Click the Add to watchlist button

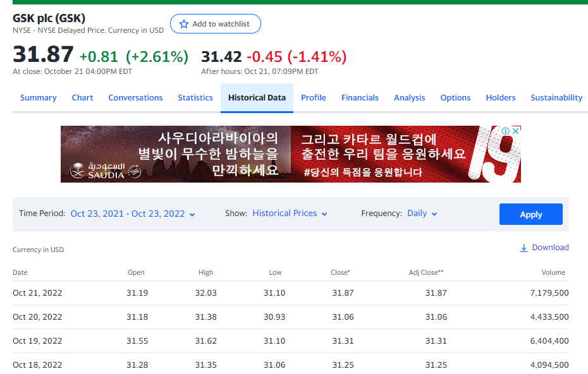[x=216, y=24]
